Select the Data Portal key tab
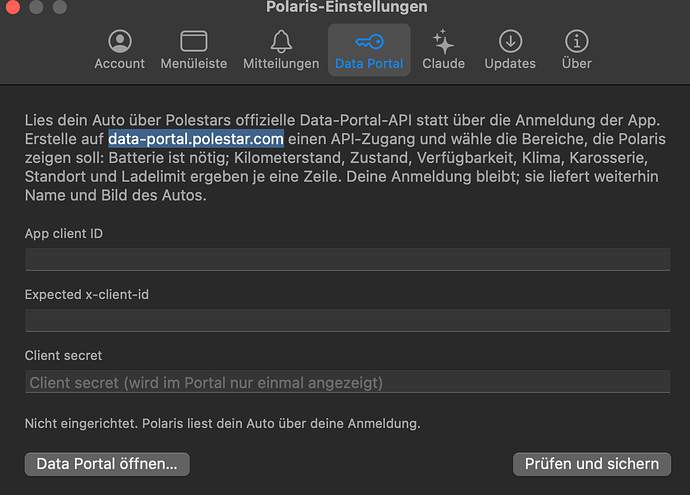 point(369,50)
